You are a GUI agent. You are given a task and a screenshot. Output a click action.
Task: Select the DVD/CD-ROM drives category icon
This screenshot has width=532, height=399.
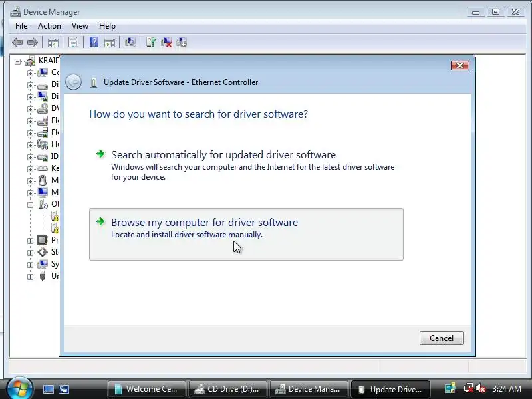(x=43, y=108)
